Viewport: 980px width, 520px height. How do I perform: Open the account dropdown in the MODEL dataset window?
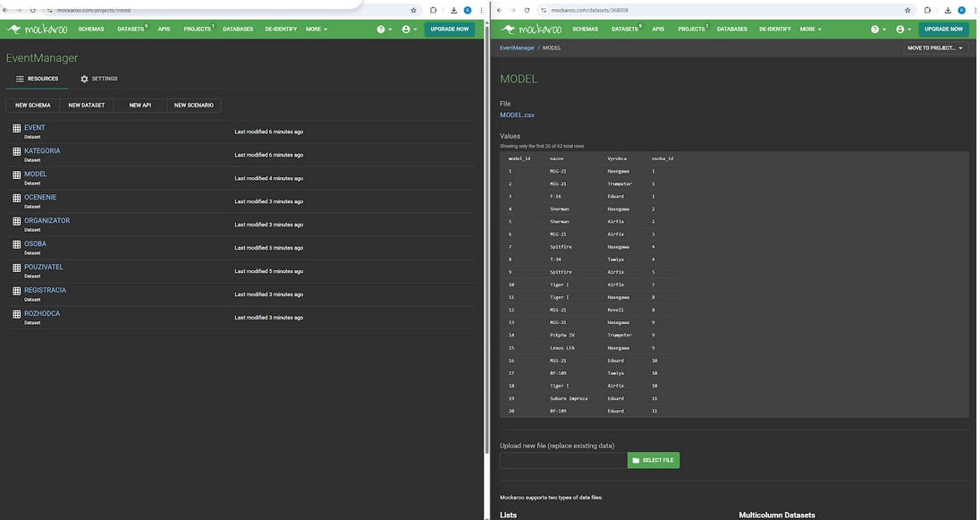coord(904,30)
